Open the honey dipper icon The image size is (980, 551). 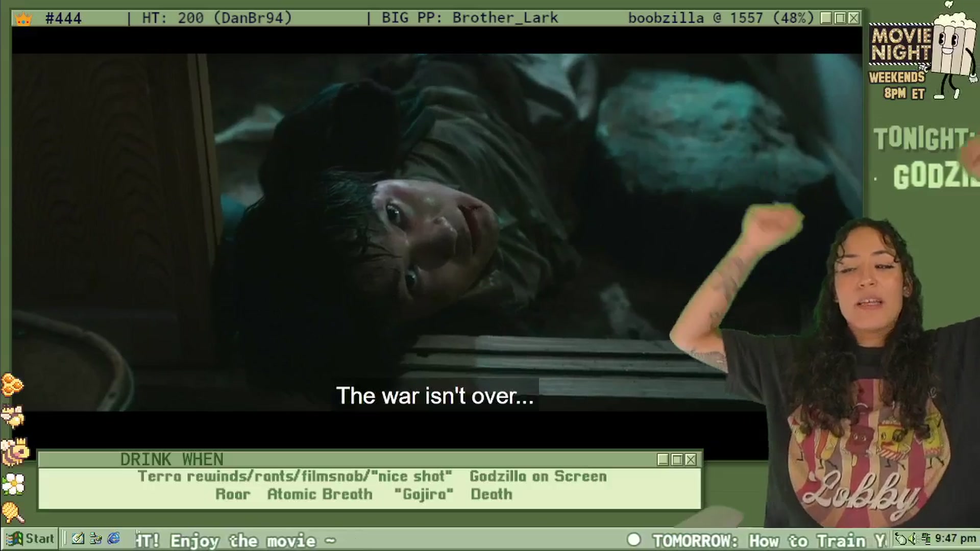click(x=13, y=512)
